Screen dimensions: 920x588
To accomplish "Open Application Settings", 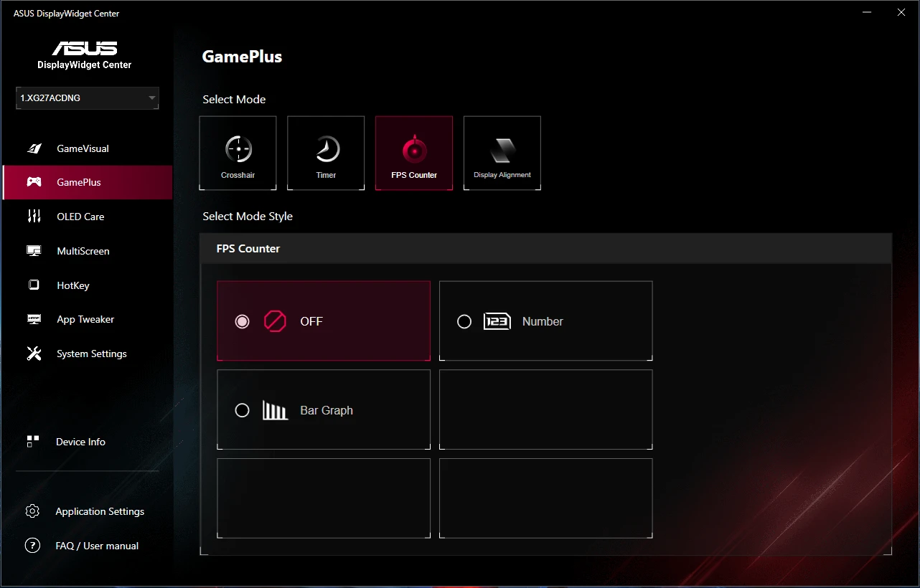I will (x=100, y=511).
